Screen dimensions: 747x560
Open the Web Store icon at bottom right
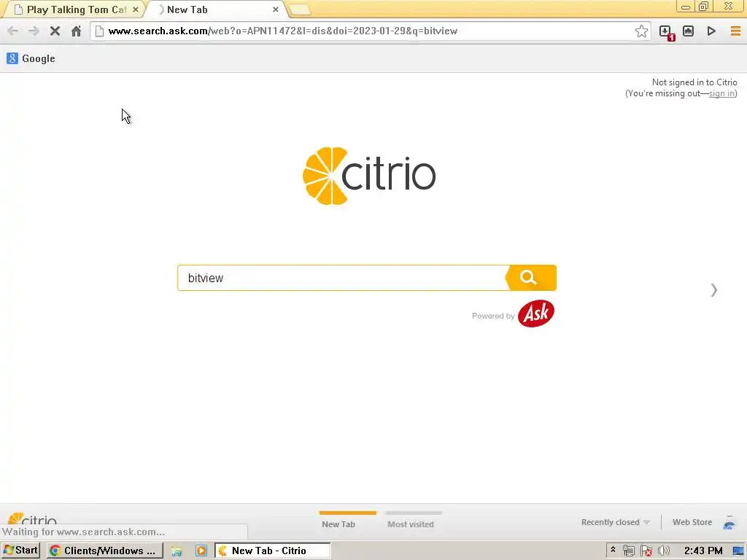(729, 522)
